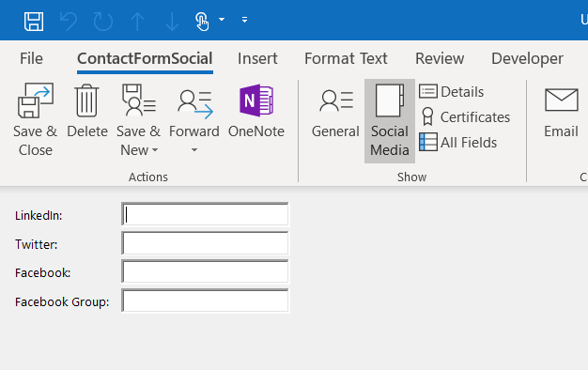Click the Redo arrow in quick access toolbar
The width and height of the screenshot is (588, 370).
point(102,21)
